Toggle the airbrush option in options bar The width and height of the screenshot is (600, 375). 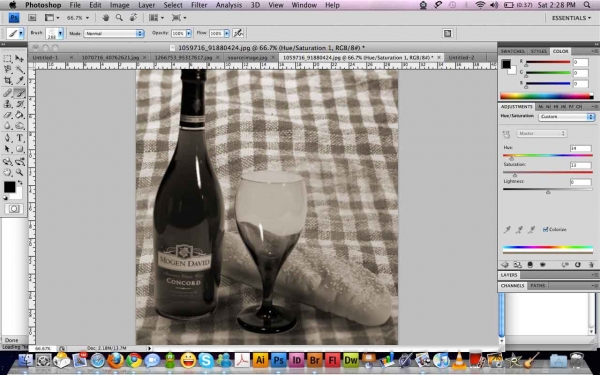tap(238, 33)
